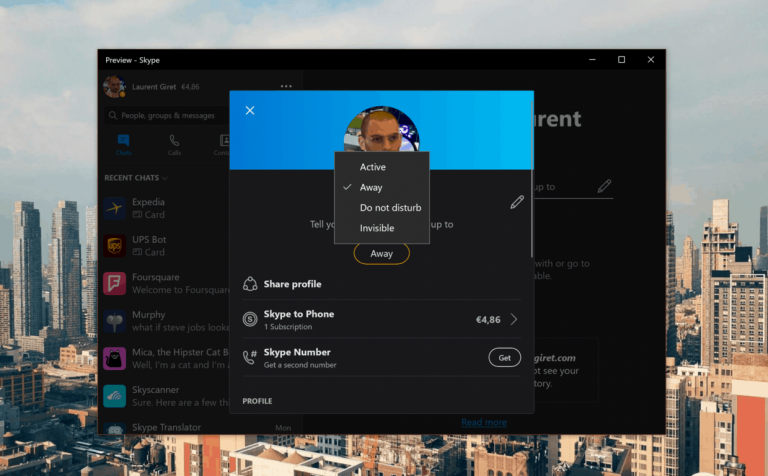The image size is (768, 476).
Task: Click the Murphy bot avatar
Action: (x=114, y=321)
